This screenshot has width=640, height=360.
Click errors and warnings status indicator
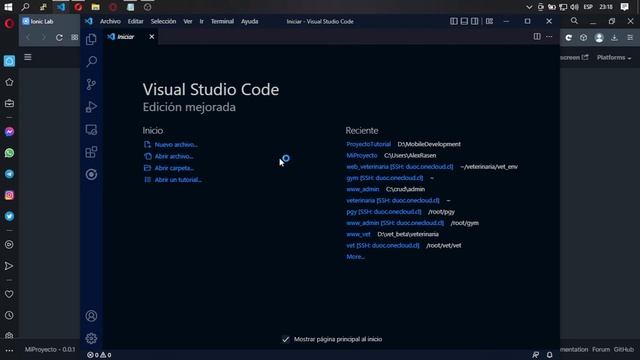tap(99, 355)
